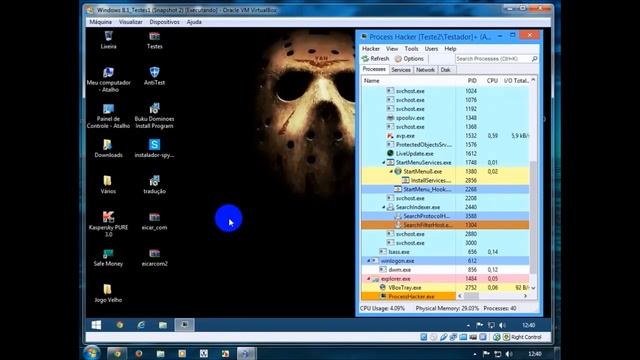The height and width of the screenshot is (360, 640).
Task: Select the Meu computador - Atalho icon
Action: (108, 80)
